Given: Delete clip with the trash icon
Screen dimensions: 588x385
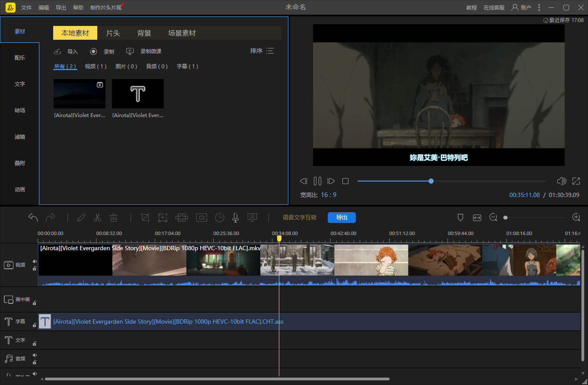Looking at the screenshot, I should click(113, 217).
